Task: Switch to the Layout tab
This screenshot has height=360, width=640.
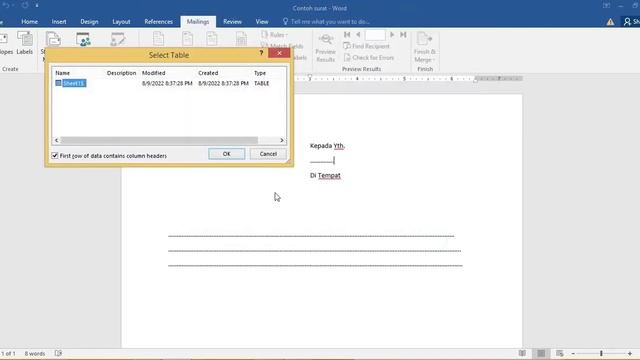Action: [121, 22]
